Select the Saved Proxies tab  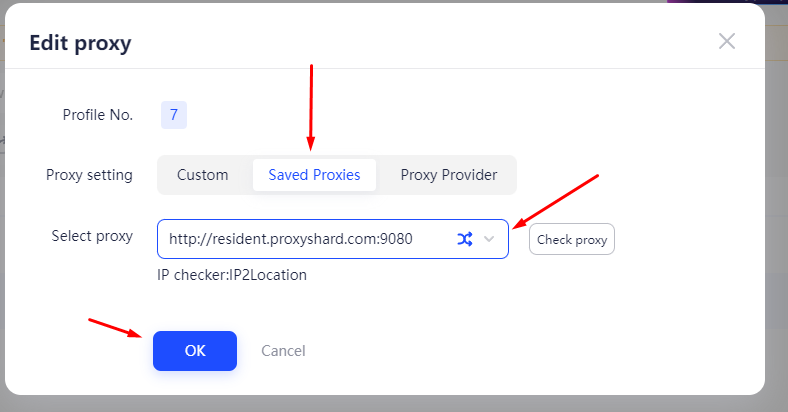click(314, 175)
